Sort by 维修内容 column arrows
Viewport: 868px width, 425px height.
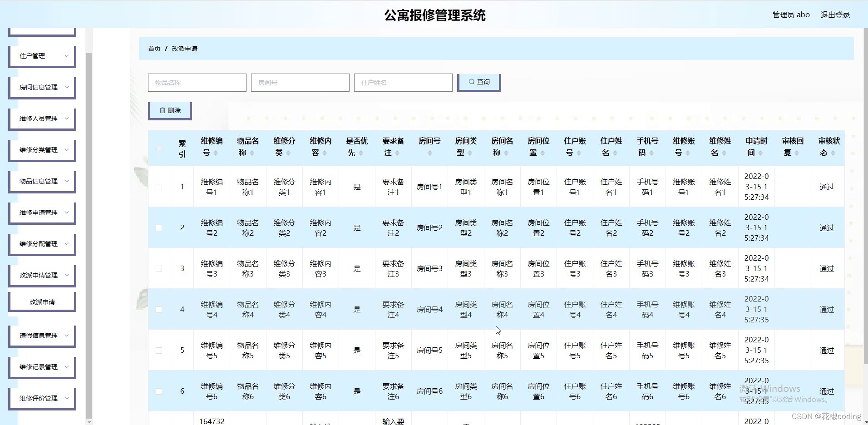pos(325,153)
